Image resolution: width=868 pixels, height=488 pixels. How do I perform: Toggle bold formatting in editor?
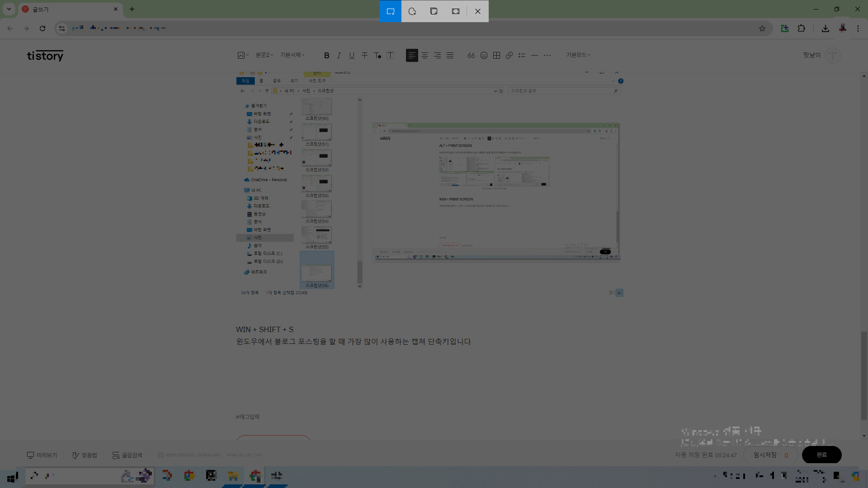pos(326,55)
